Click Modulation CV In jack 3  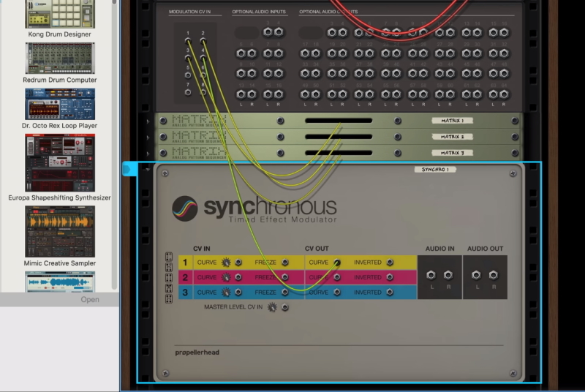[188, 58]
